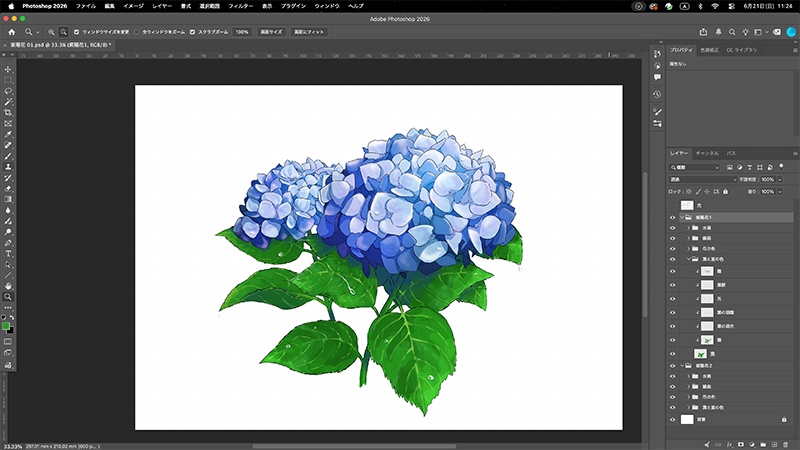Select the Rectangular Marquee tool
Viewport: 800px width, 450px height.
click(x=8, y=80)
